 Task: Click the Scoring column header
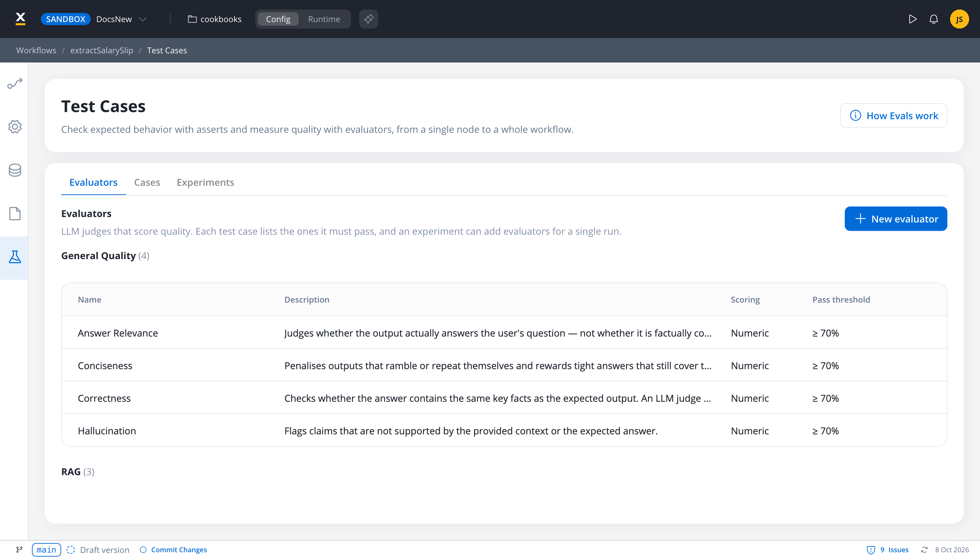point(745,300)
